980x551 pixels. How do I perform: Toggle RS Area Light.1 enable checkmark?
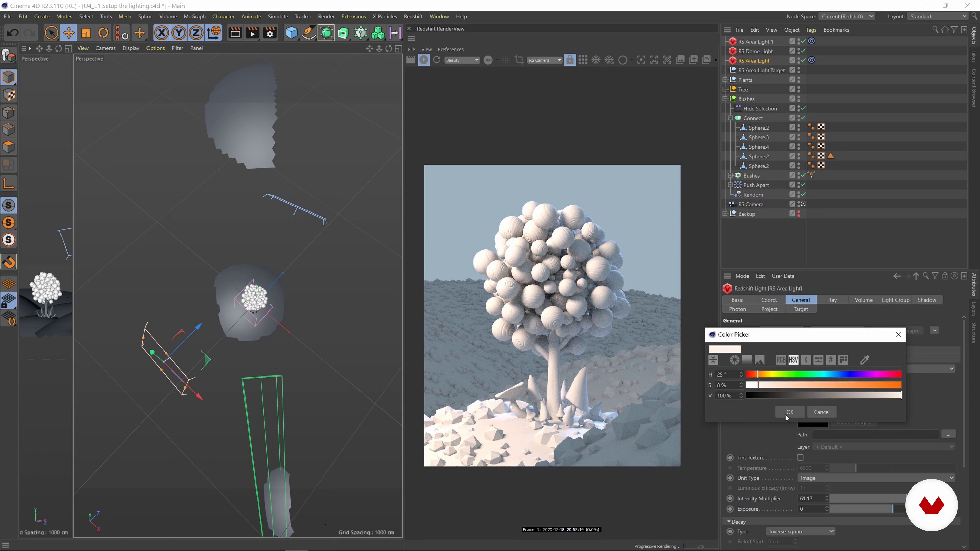pyautogui.click(x=803, y=41)
